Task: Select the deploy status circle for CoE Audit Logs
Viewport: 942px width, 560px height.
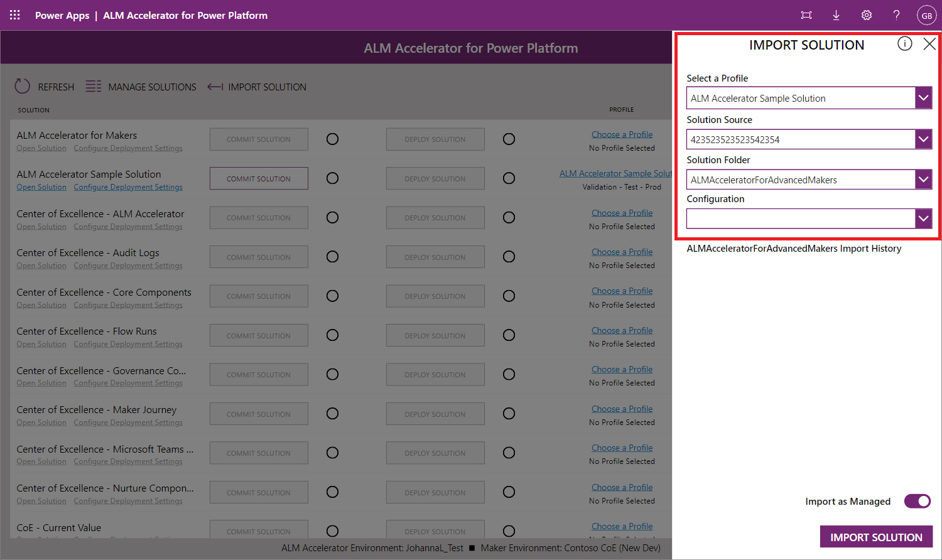Action: coord(509,256)
